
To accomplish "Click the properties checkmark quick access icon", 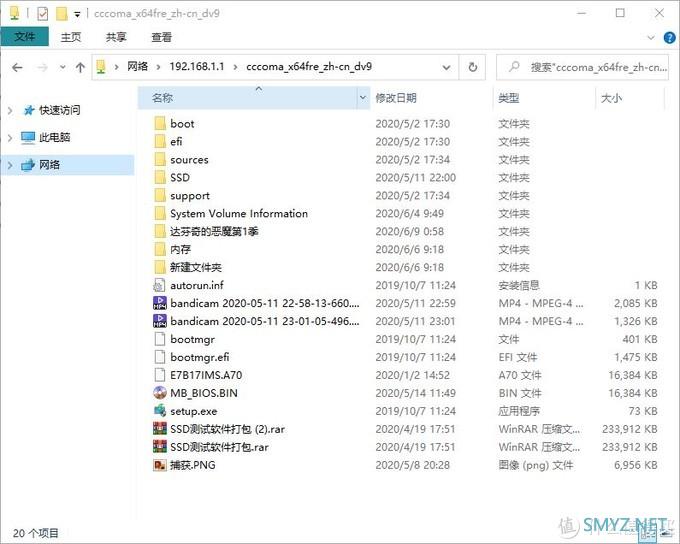I will coord(42,14).
